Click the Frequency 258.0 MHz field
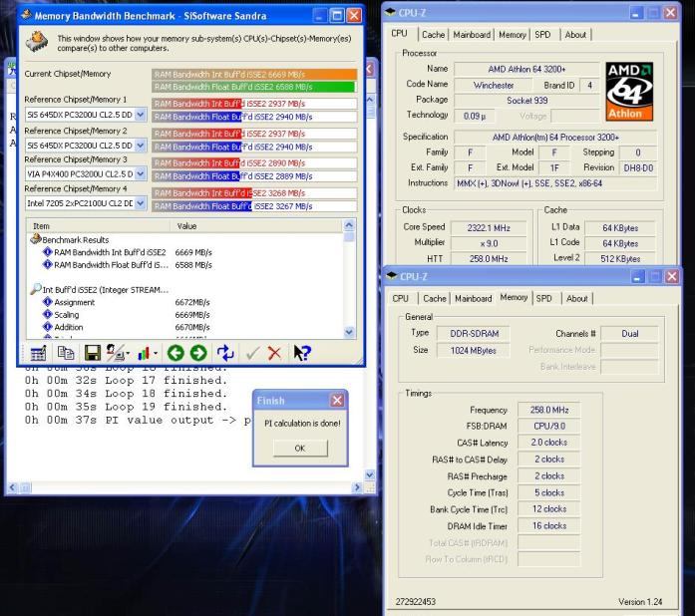This screenshot has height=616, width=695. [x=549, y=410]
